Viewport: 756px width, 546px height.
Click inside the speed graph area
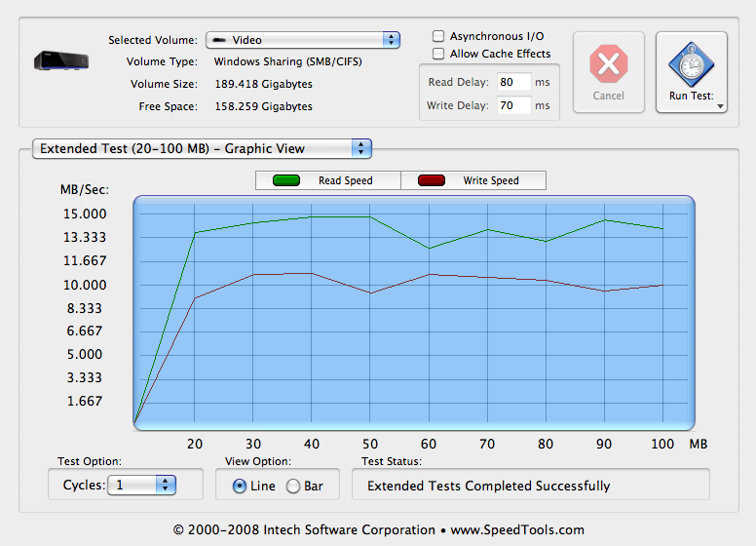click(414, 351)
